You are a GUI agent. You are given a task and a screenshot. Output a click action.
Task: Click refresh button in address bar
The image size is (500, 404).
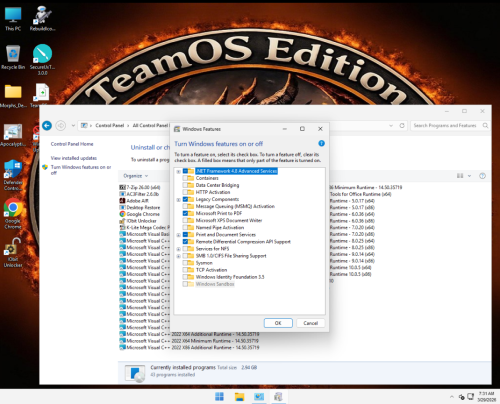tap(402, 126)
